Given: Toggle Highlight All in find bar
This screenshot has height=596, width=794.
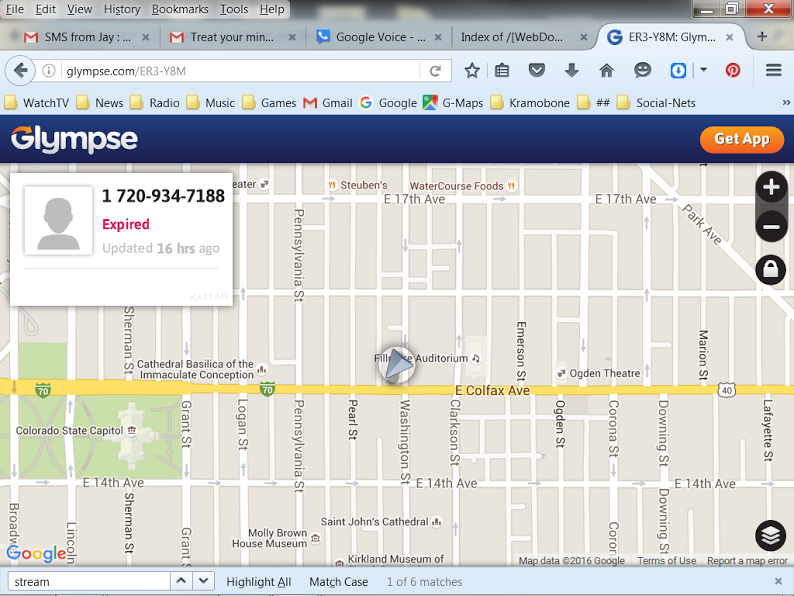Looking at the screenshot, I should point(258,582).
